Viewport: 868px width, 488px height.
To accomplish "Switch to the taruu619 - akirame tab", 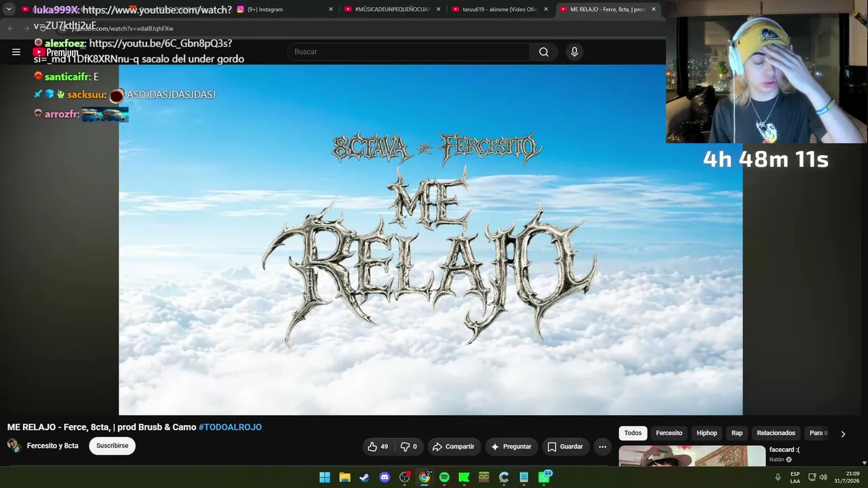I will pyautogui.click(x=500, y=9).
